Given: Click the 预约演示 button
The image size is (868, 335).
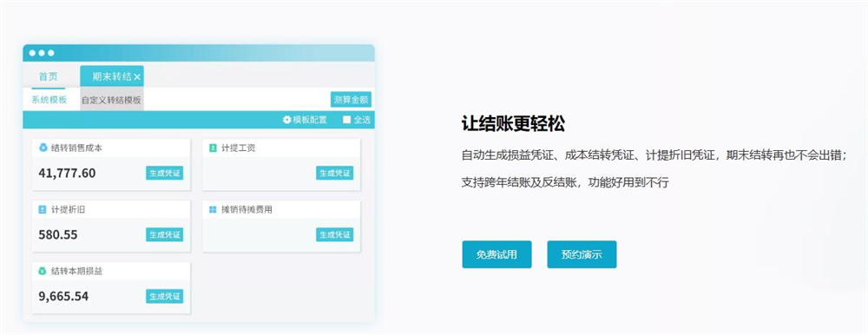Looking at the screenshot, I should click(x=582, y=254).
